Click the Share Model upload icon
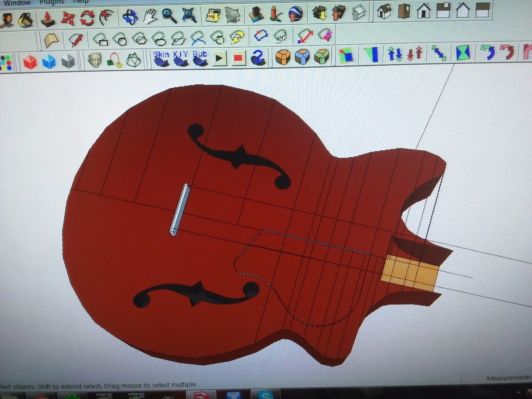This screenshot has height=399, width=532. click(339, 13)
